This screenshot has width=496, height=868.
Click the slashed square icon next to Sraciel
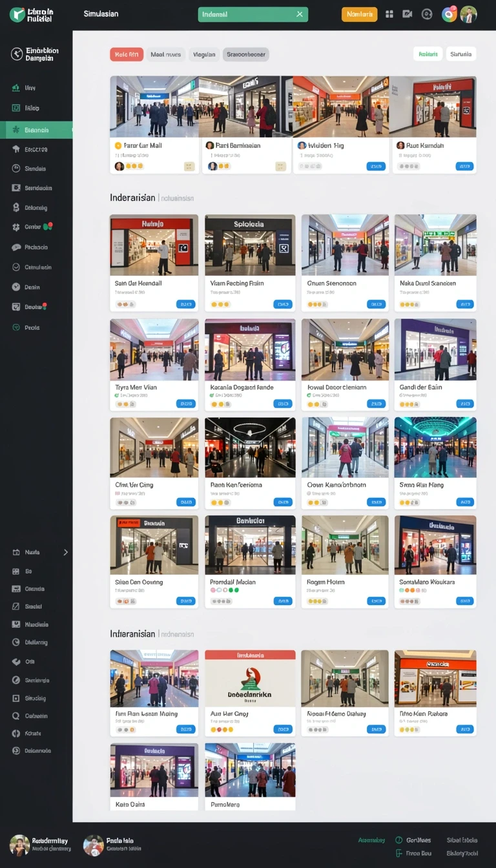pos(16,606)
